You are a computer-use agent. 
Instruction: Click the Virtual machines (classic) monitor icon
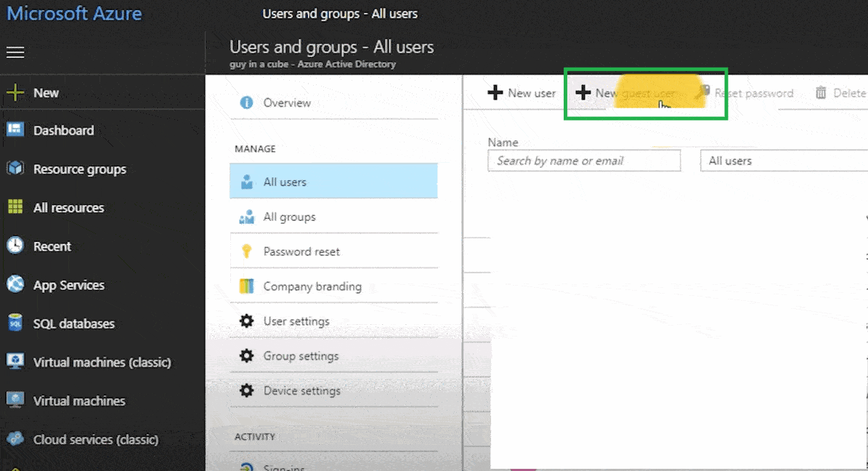click(x=15, y=361)
